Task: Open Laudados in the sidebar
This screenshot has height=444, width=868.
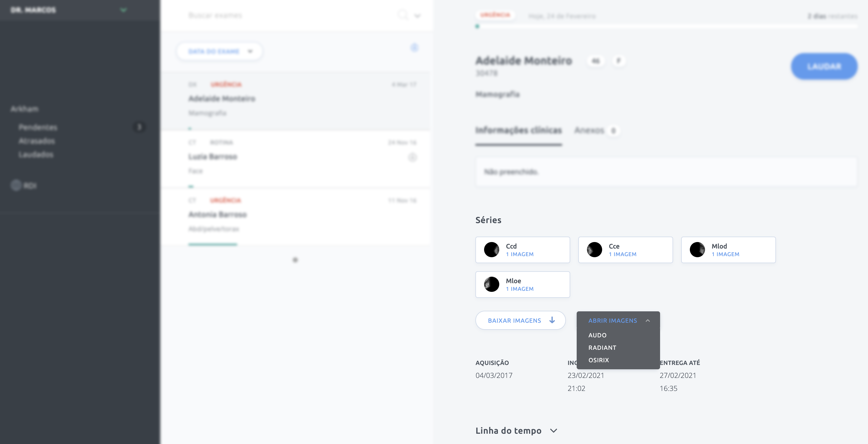Action: (x=36, y=154)
